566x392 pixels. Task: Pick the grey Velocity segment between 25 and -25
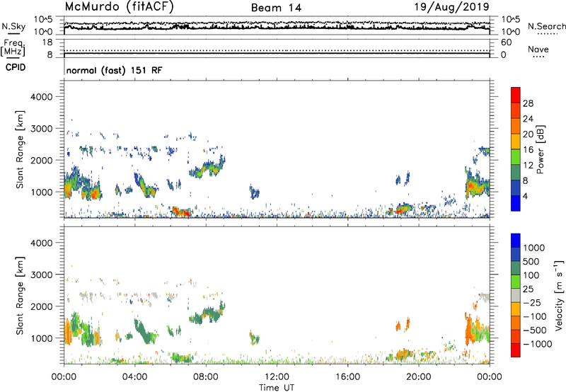click(516, 295)
